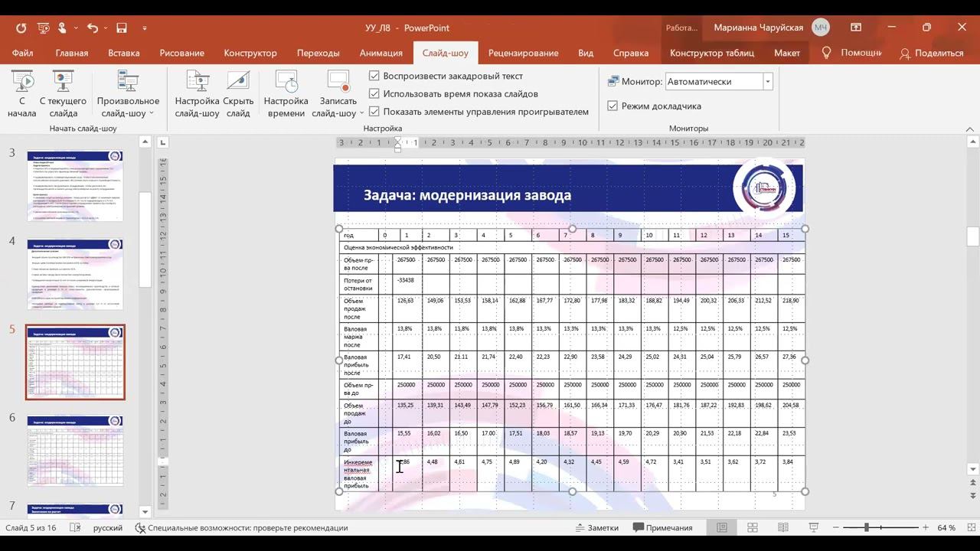
Task: Toggle use slide timings checkbox
Action: click(374, 93)
